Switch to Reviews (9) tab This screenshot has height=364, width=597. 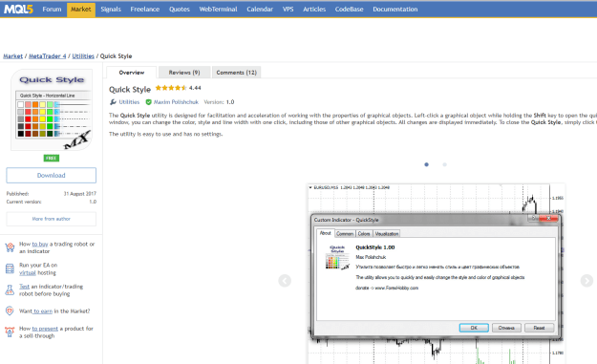tap(184, 73)
